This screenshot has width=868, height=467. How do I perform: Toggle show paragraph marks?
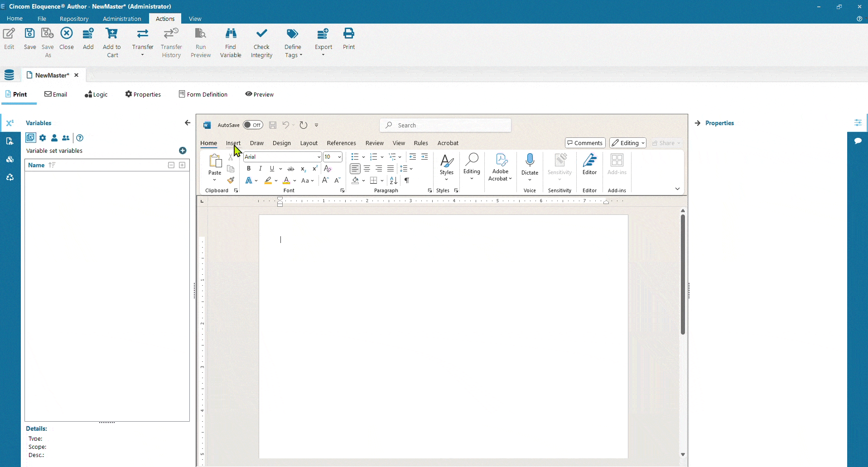pyautogui.click(x=407, y=180)
